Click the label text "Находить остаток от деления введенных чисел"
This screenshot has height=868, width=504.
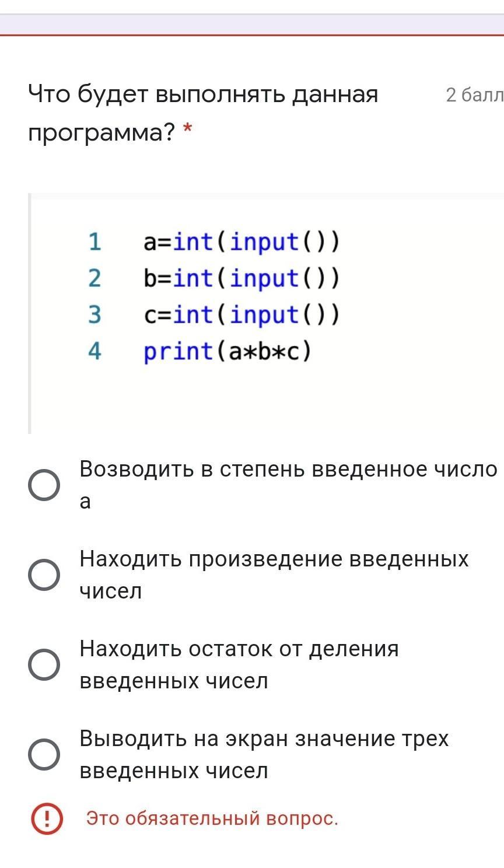pyautogui.click(x=239, y=665)
